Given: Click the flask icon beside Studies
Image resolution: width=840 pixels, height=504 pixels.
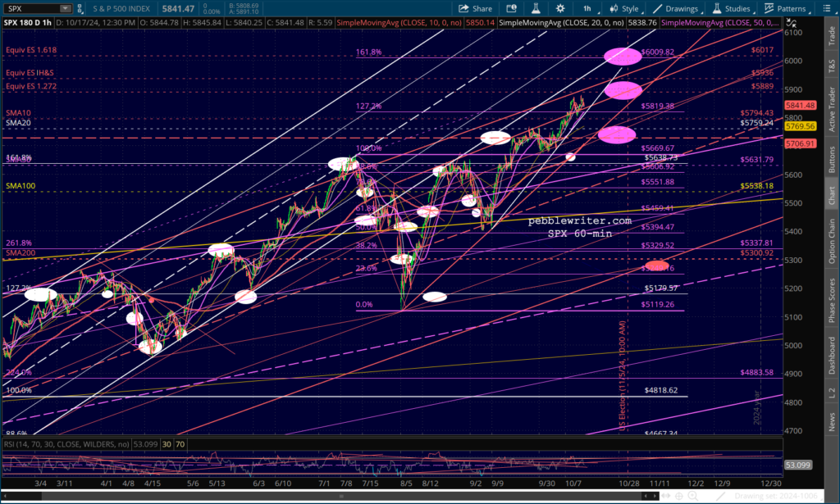Looking at the screenshot, I should [717, 8].
